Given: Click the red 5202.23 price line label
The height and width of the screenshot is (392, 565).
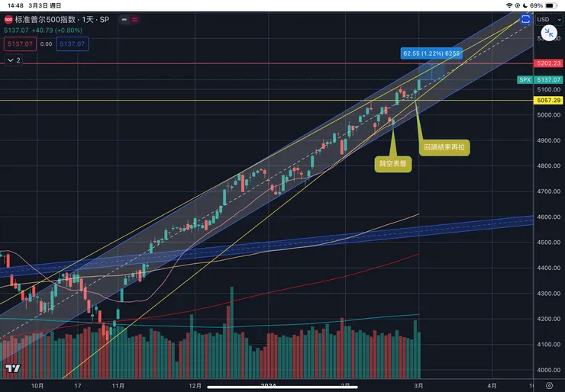Looking at the screenshot, I should (x=547, y=64).
